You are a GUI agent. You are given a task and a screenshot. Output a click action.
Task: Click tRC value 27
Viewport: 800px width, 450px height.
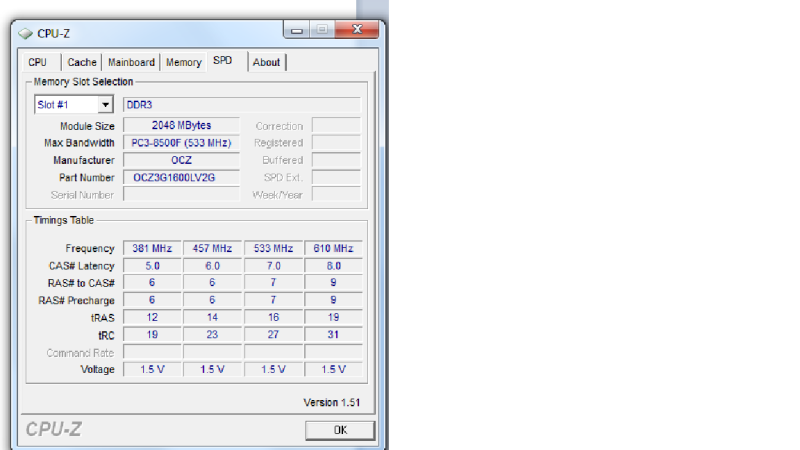(273, 335)
